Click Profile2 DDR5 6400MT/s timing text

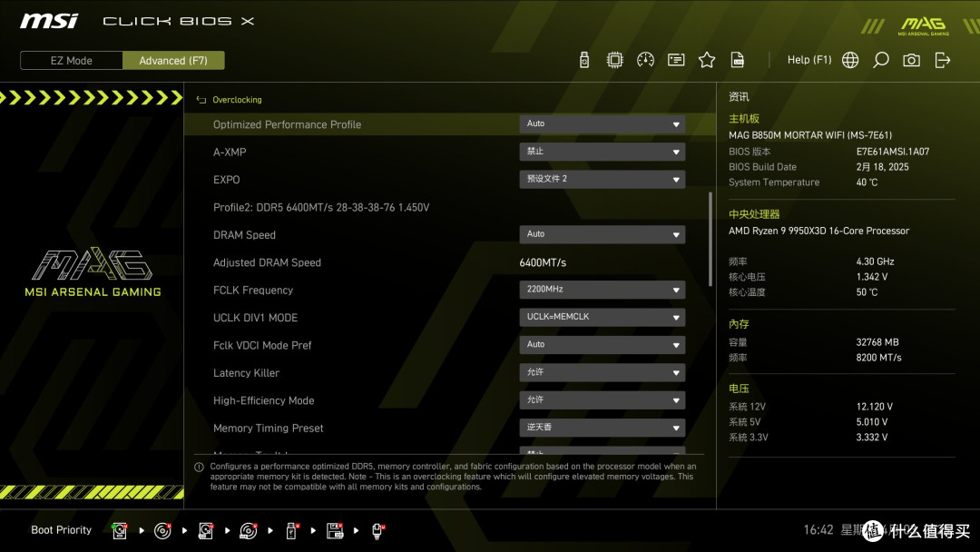pos(321,208)
